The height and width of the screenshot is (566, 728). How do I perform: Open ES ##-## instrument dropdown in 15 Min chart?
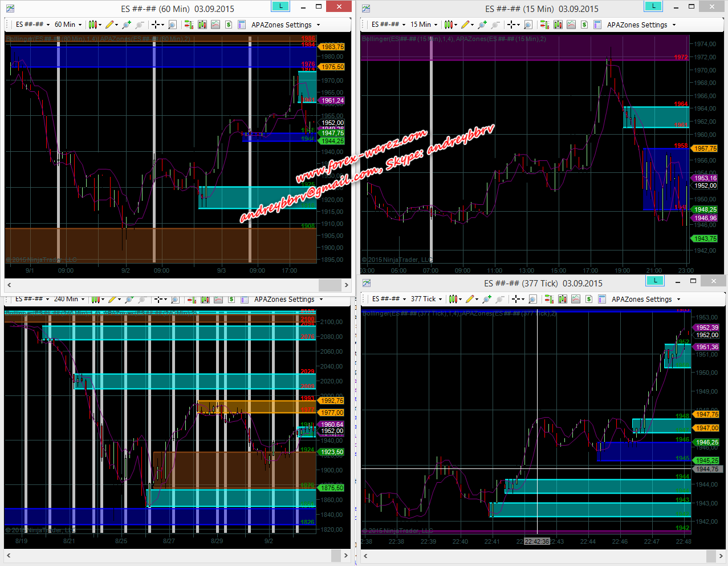(388, 25)
